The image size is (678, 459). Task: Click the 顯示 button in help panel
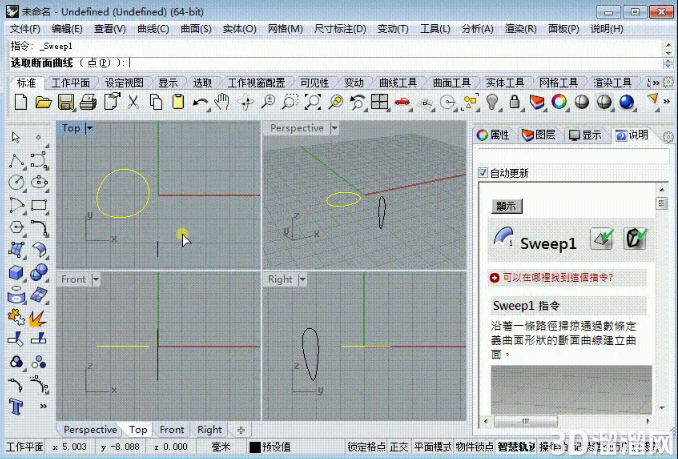507,206
